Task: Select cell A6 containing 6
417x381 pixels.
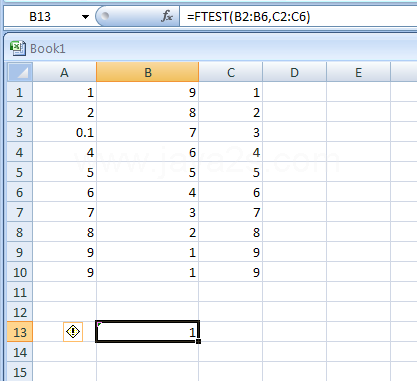Action: click(x=64, y=192)
